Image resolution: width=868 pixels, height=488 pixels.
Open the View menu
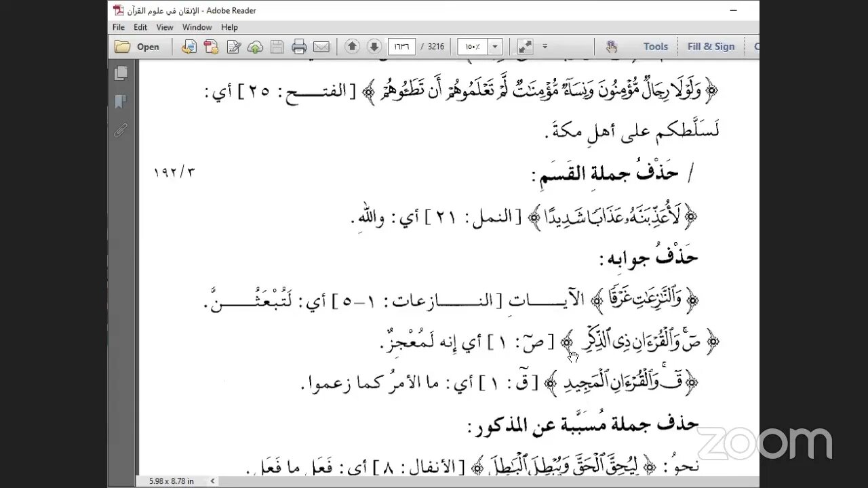pyautogui.click(x=165, y=27)
